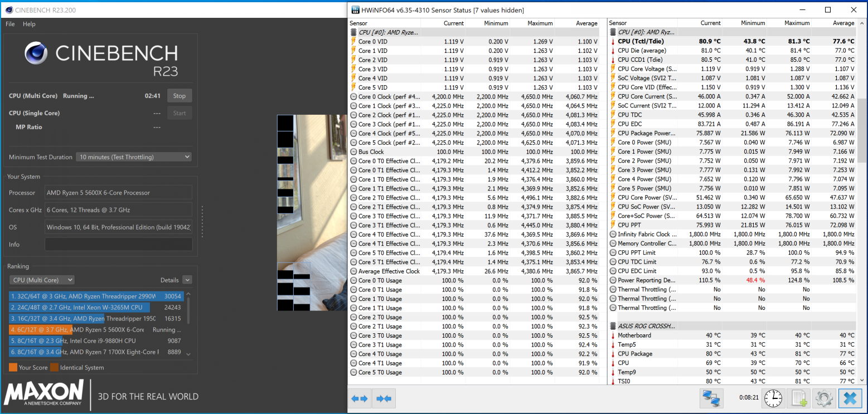Open the remote network monitors icon in HWiNFO
The image size is (868, 414).
[710, 398]
